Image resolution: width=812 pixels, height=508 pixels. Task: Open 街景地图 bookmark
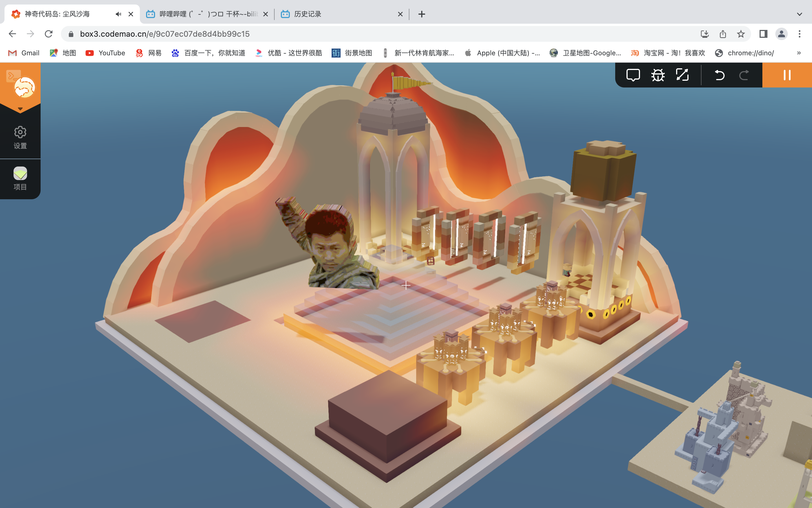[352, 53]
